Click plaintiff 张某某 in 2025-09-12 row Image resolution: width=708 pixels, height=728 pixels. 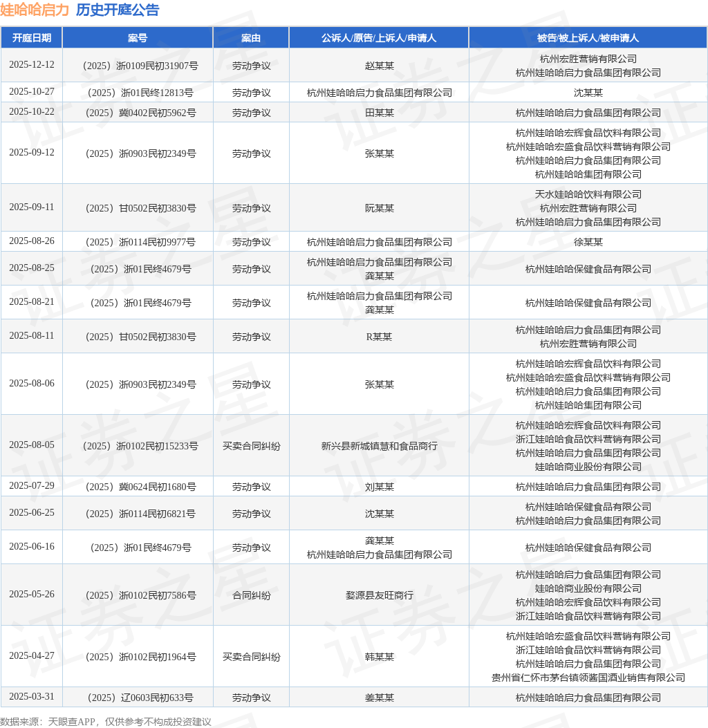(x=380, y=153)
